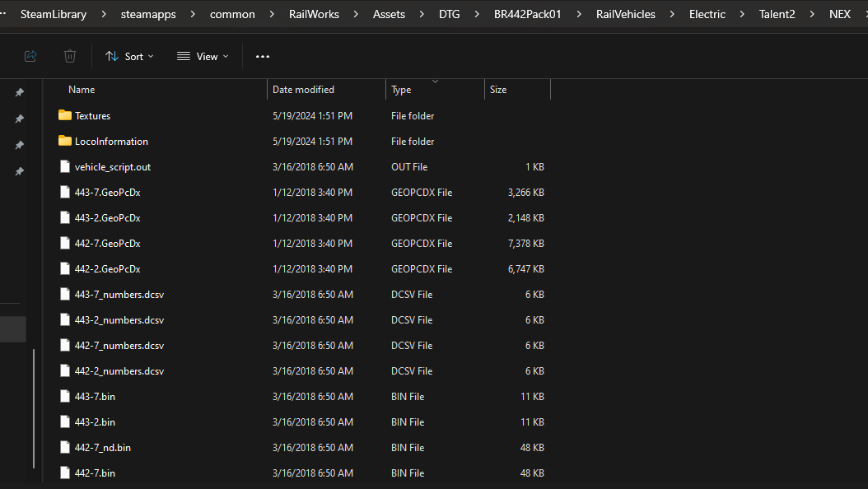
Task: Click the 442-7.bin file icon
Action: pyautogui.click(x=65, y=473)
